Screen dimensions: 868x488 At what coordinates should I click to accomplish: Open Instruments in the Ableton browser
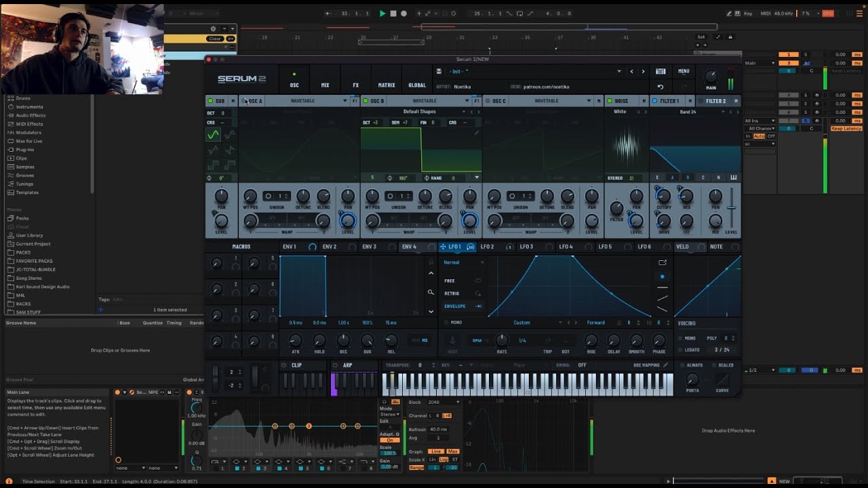pos(29,107)
